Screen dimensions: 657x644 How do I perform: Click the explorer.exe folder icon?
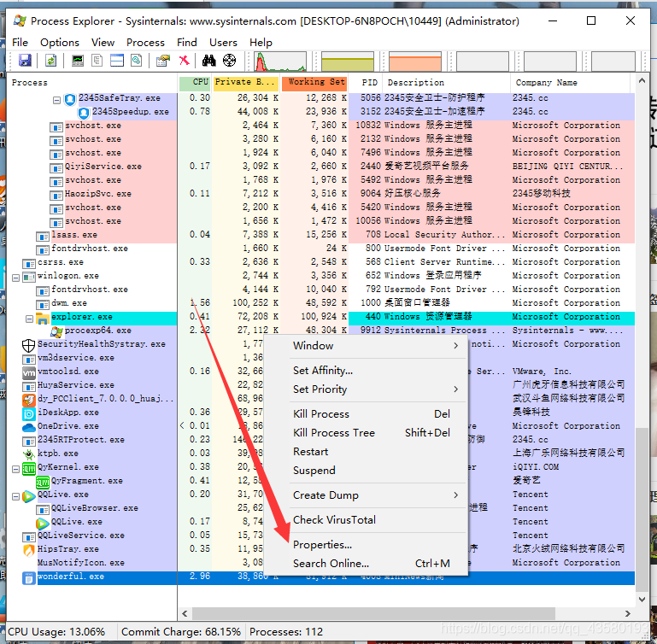coord(43,318)
